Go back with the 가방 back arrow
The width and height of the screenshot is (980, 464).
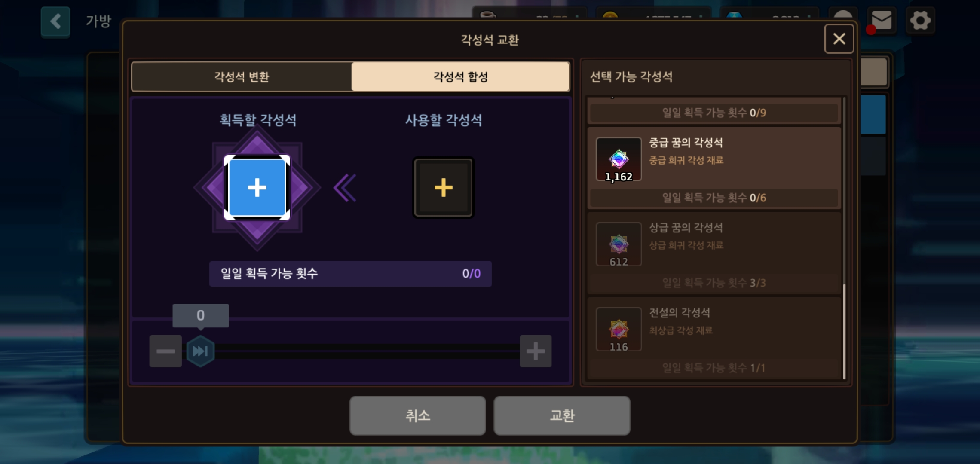click(55, 21)
